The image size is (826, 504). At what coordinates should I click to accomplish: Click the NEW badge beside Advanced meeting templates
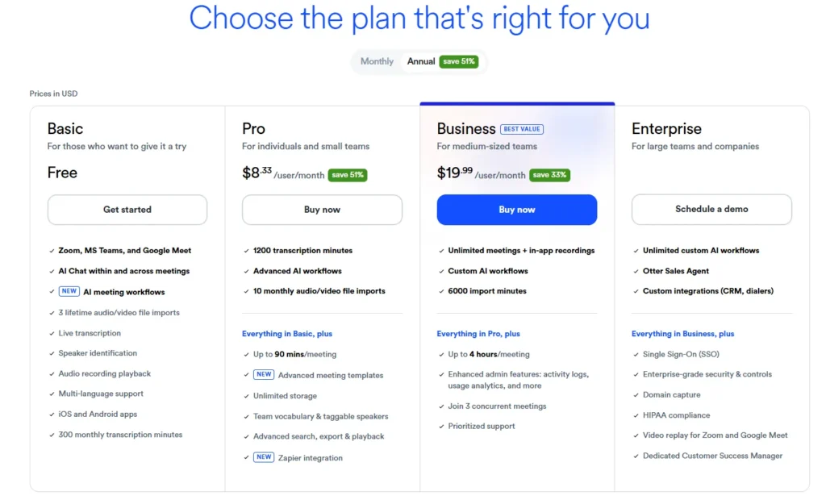pyautogui.click(x=264, y=375)
